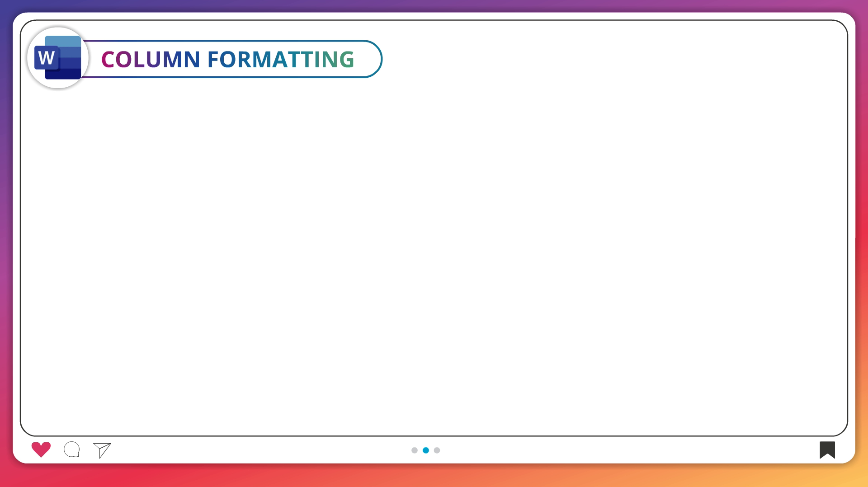Select the active blue middle dot

(x=425, y=450)
